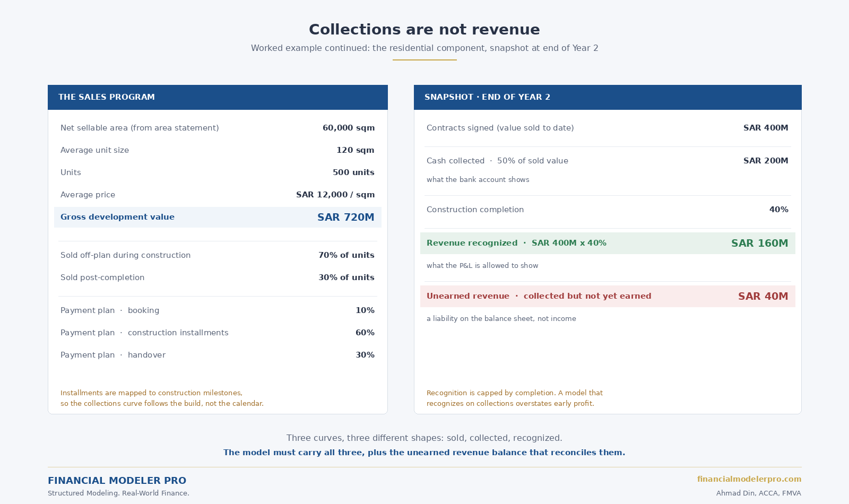Click the 'Sold post-completion' label

point(102,277)
